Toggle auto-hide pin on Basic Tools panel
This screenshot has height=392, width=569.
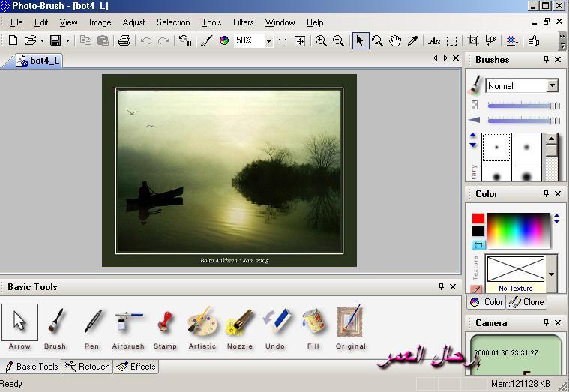click(442, 287)
